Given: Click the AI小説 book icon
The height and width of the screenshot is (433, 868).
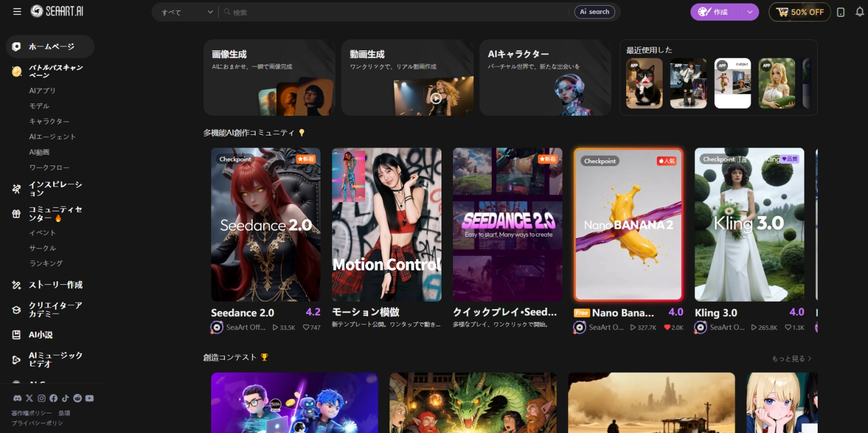Looking at the screenshot, I should coord(17,335).
